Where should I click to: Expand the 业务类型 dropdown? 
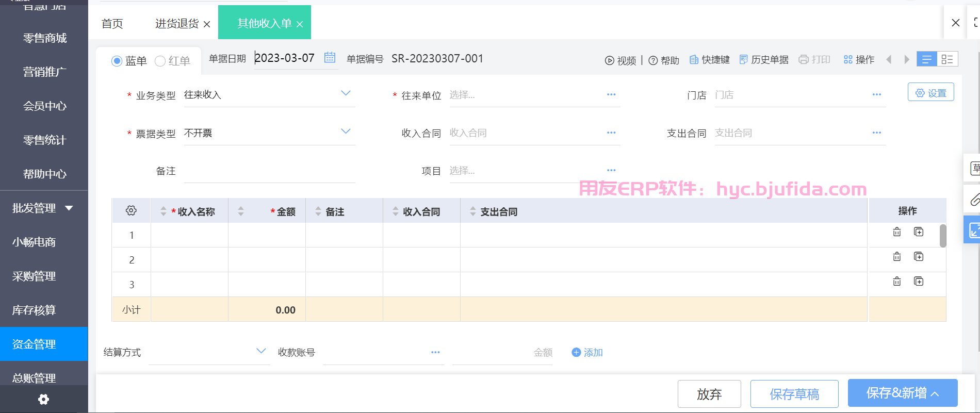tap(346, 93)
